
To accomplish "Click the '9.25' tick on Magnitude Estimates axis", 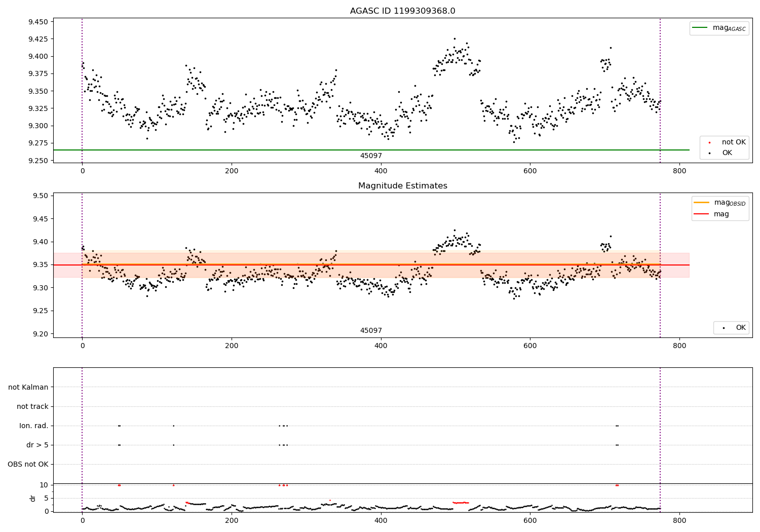I will click(40, 311).
